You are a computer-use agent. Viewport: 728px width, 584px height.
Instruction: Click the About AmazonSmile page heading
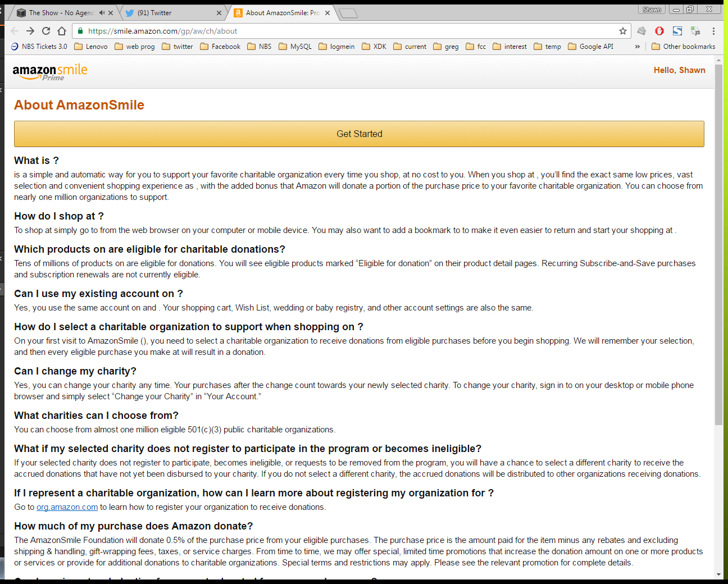pos(79,105)
